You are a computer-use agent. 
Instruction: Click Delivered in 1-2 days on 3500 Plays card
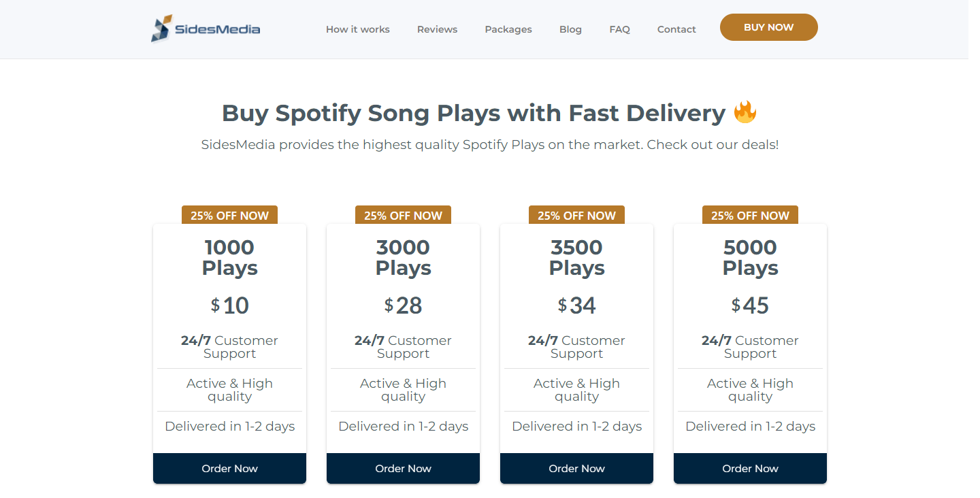point(576,426)
